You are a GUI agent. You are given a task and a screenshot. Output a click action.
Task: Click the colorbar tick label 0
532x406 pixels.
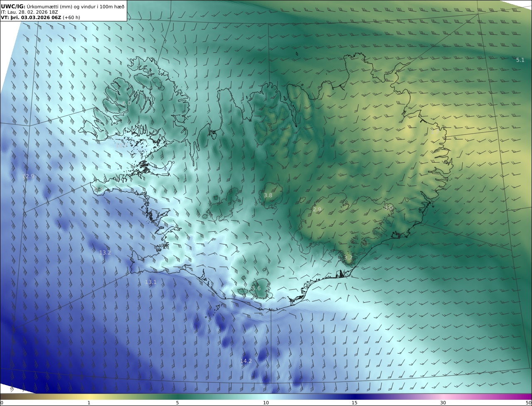pyautogui.click(x=2, y=403)
